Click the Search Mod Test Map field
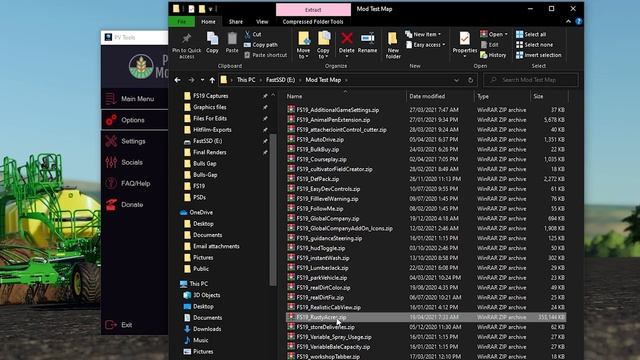 [x=531, y=80]
